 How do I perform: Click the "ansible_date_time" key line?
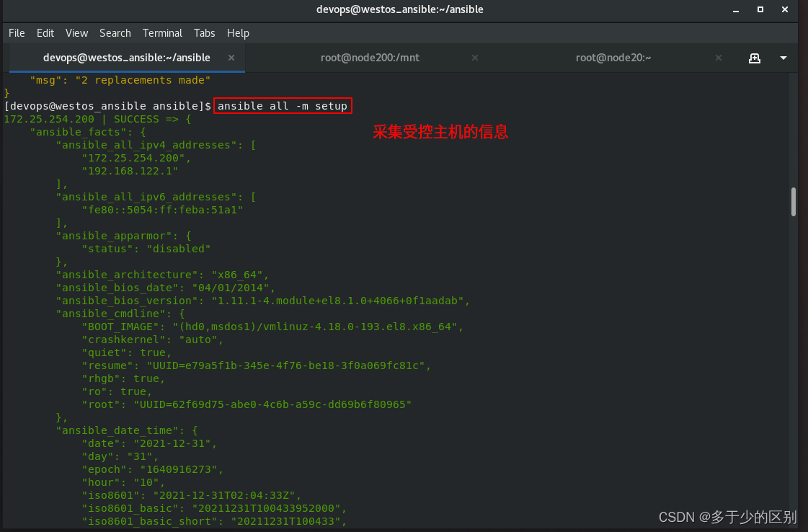point(127,430)
